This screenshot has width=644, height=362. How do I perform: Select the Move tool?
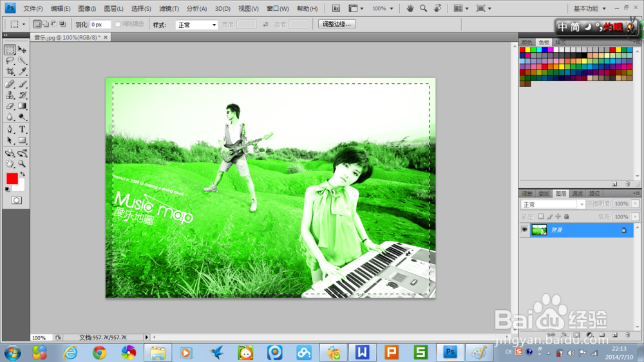coord(22,50)
